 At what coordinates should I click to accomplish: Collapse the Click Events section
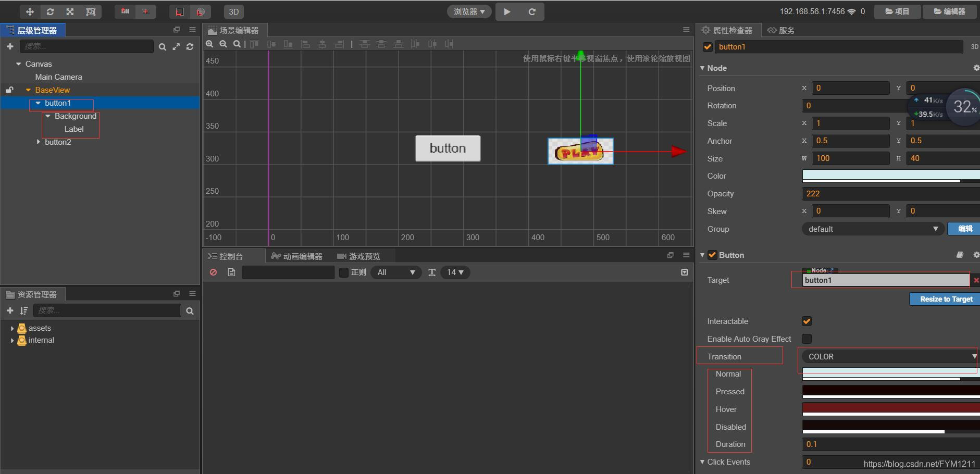coord(702,462)
